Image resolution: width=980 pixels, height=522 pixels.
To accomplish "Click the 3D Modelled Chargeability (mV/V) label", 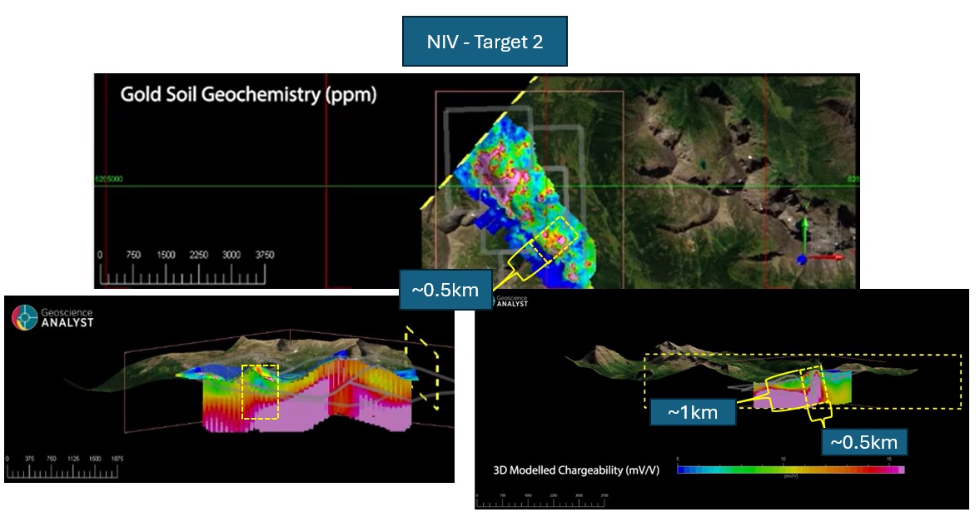I will (576, 470).
